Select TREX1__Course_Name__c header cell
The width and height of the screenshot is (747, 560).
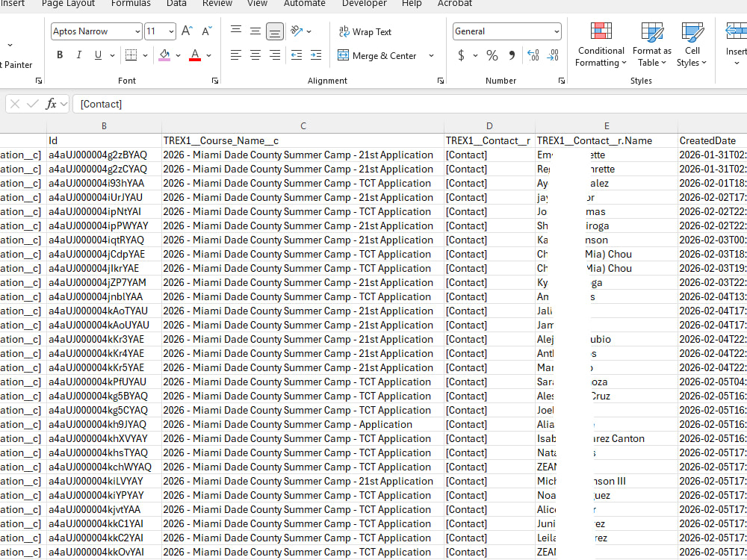(303, 140)
